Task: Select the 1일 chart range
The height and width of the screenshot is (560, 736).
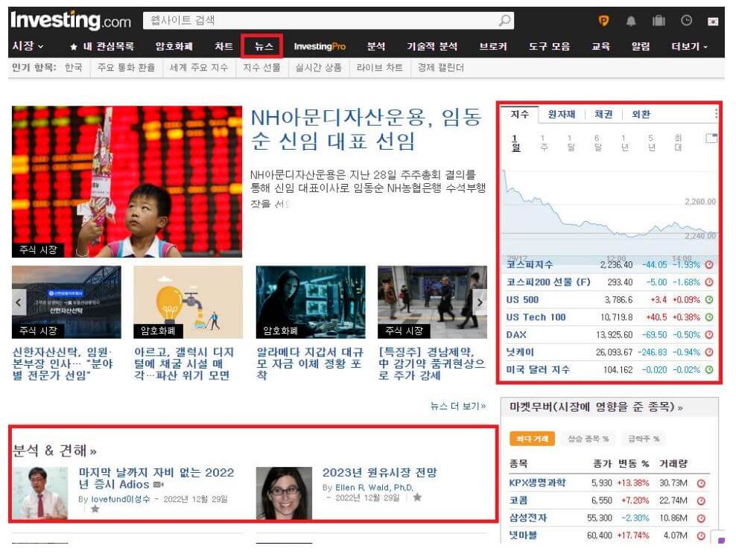Action: [515, 143]
